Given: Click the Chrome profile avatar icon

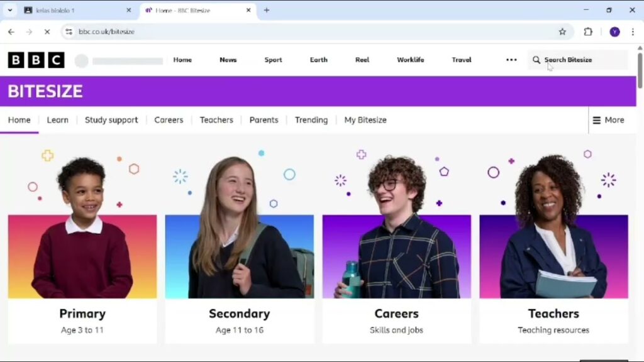Looking at the screenshot, I should click(x=614, y=31).
